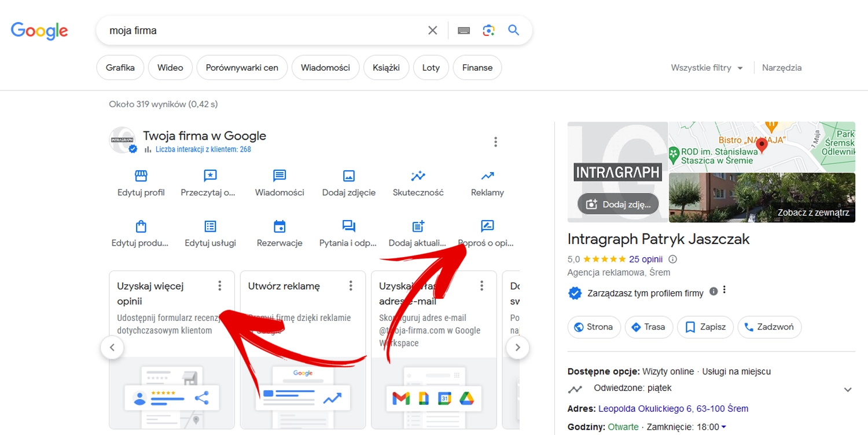Switch to the Wiadomości filter tab
Image resolution: width=868 pixels, height=435 pixels.
[x=325, y=68]
